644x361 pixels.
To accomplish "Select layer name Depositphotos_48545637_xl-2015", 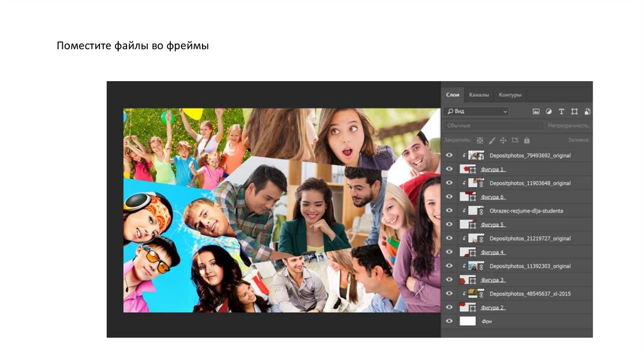I will 530,294.
